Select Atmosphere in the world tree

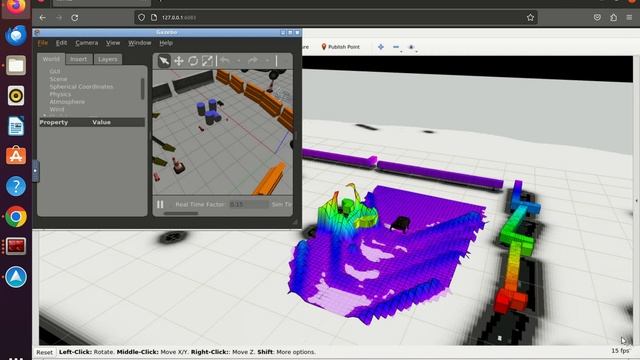point(67,102)
